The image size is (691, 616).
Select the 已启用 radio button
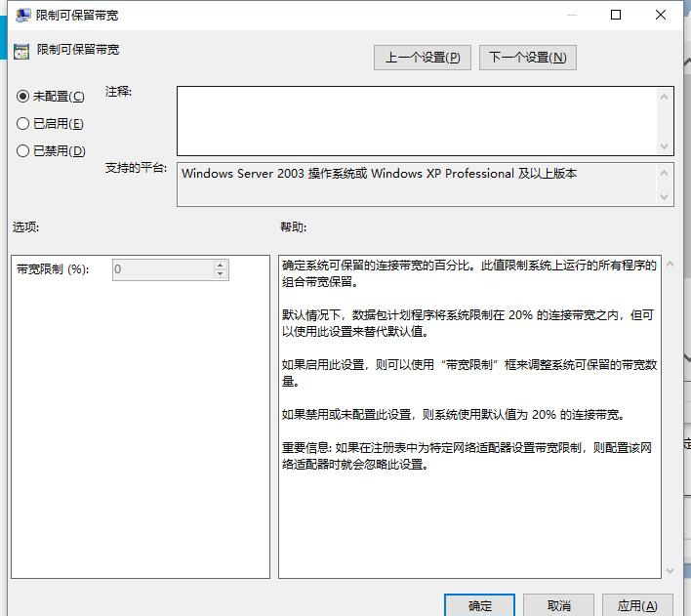click(23, 124)
